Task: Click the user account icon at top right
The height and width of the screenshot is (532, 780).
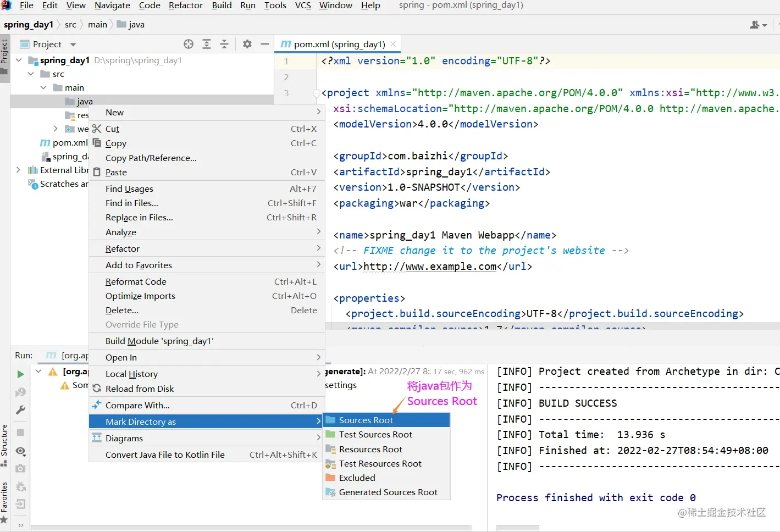Action: click(x=758, y=25)
